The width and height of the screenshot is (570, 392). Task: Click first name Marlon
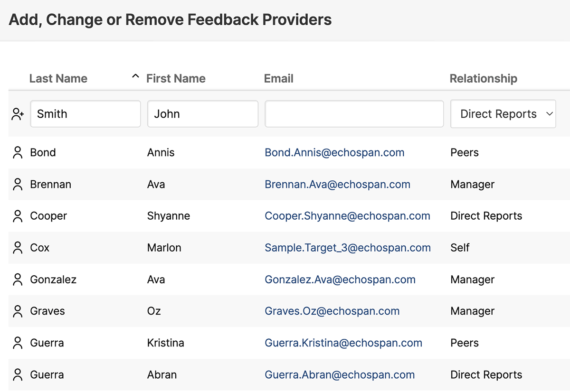(x=164, y=248)
